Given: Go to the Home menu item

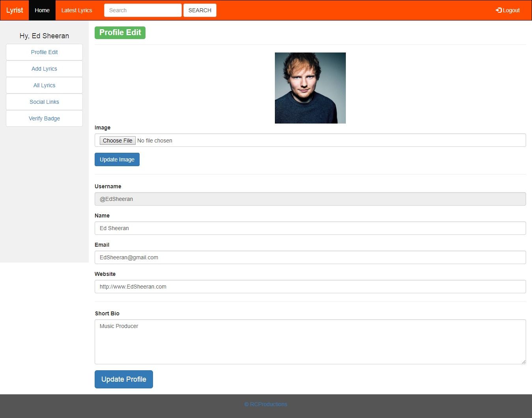Looking at the screenshot, I should [42, 10].
